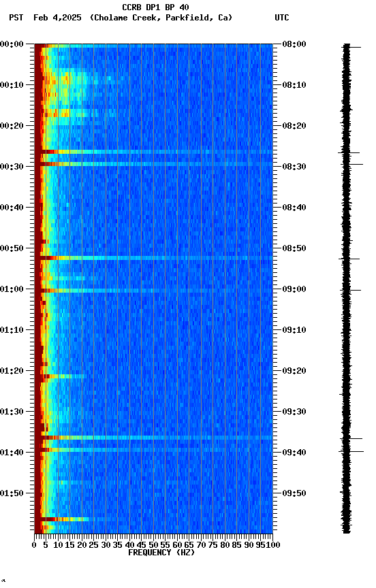Click the 75 Hz frequency axis label
The width and height of the screenshot is (376, 588).
pyautogui.click(x=213, y=545)
